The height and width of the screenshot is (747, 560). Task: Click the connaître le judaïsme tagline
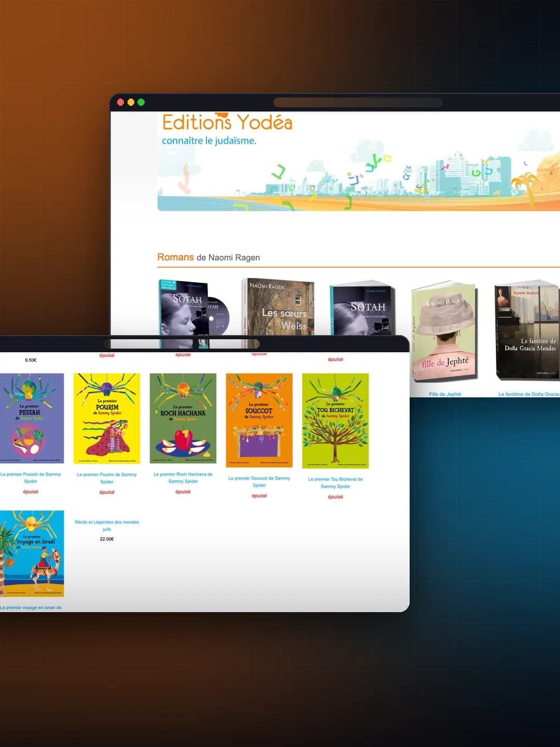tap(209, 141)
